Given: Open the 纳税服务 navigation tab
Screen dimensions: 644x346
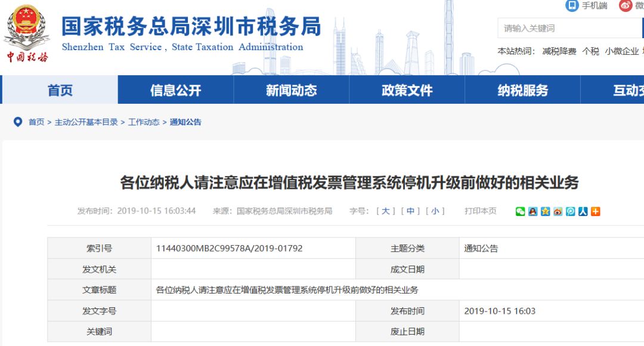Looking at the screenshot, I should click(x=522, y=89).
